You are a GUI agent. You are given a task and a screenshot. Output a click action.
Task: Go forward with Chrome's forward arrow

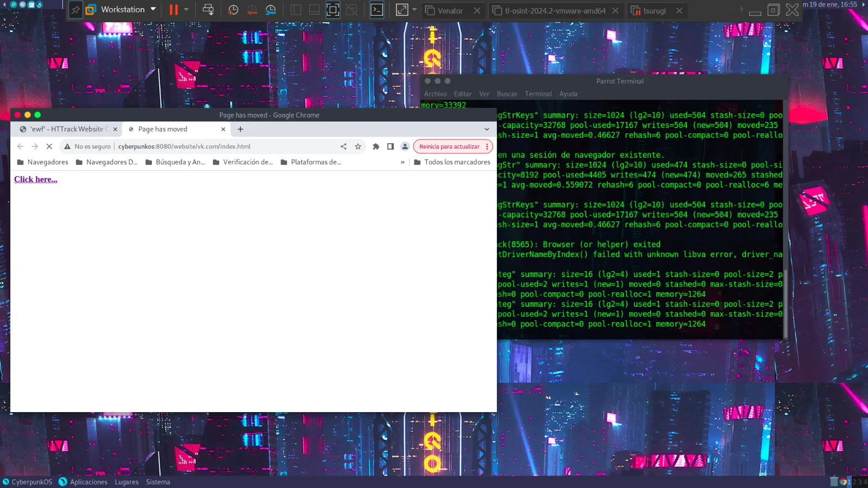(35, 146)
